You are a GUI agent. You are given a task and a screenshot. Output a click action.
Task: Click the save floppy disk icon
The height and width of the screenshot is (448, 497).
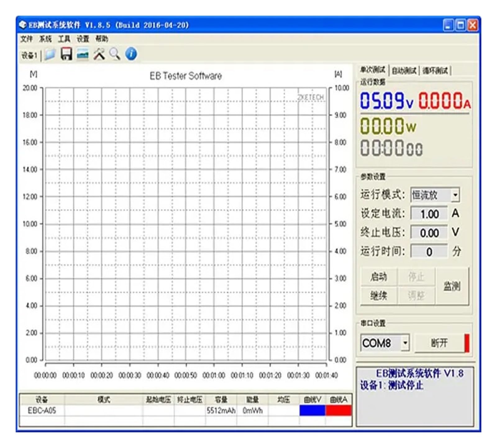[66, 54]
